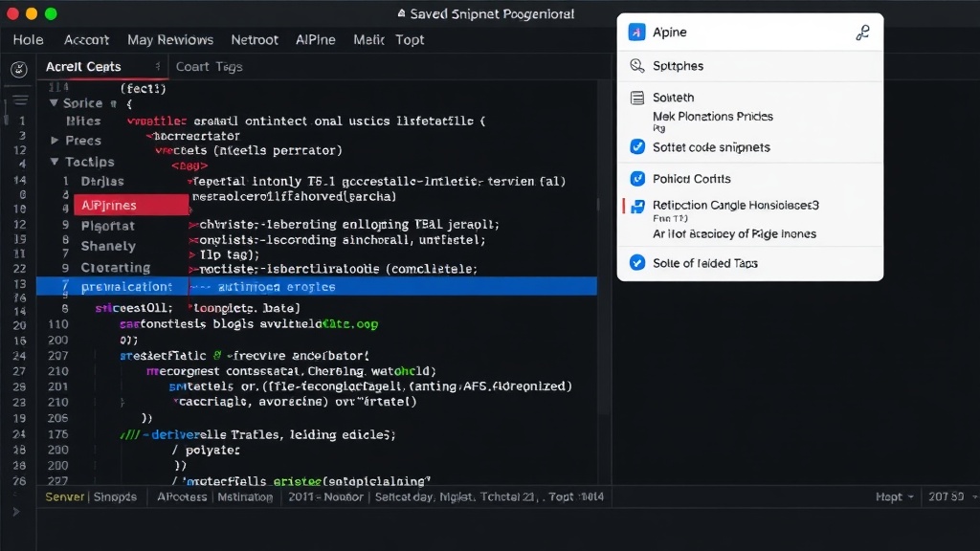Image resolution: width=980 pixels, height=551 pixels.
Task: Click the blue icon beside Retipction Cangle
Action: [x=637, y=207]
